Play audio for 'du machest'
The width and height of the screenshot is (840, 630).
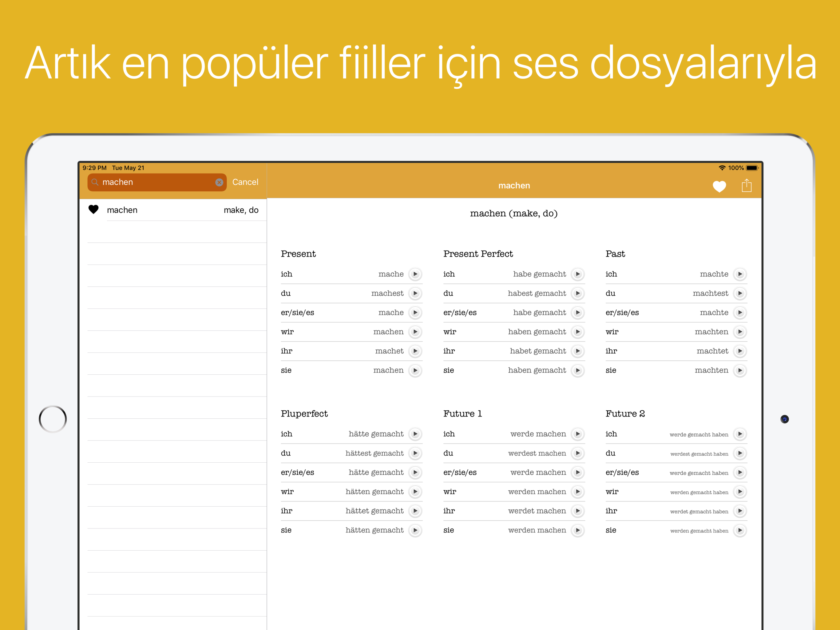[x=415, y=293]
